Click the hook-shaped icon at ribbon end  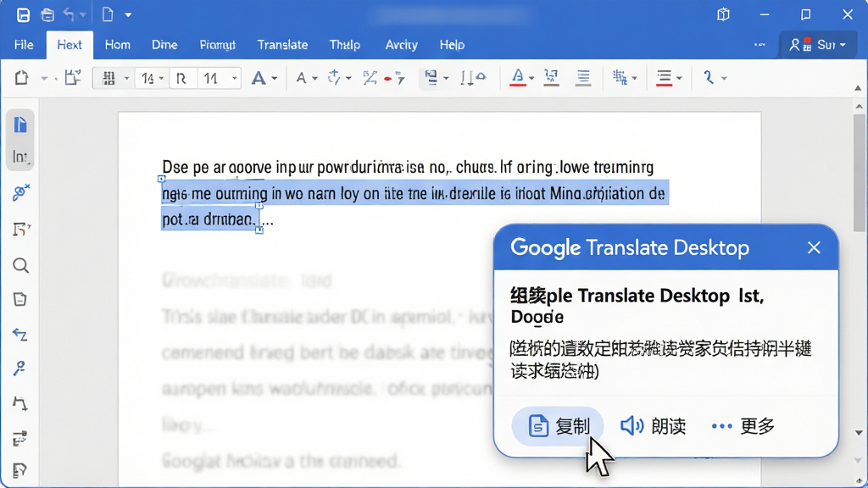coord(709,78)
